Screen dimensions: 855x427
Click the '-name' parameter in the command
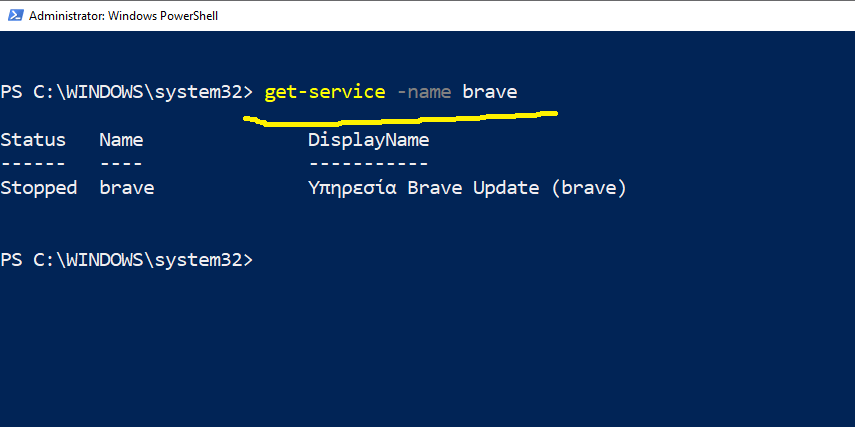click(x=424, y=92)
